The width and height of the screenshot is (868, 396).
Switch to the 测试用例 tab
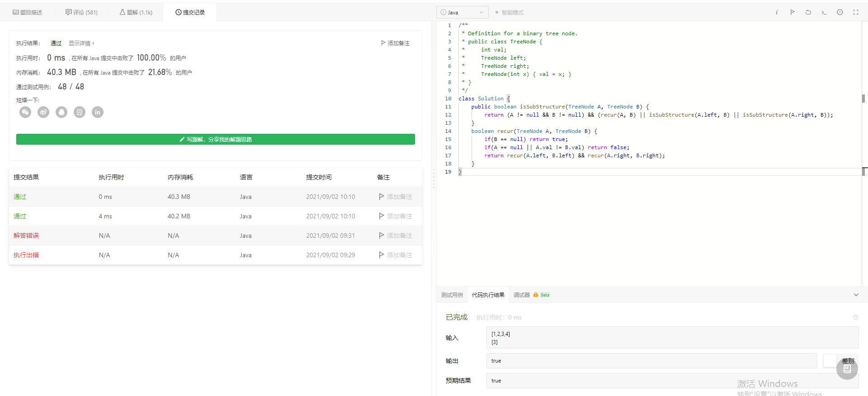click(x=452, y=295)
